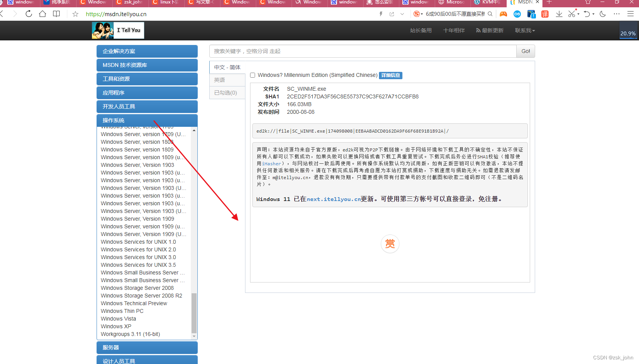Click the 赏 donate button
This screenshot has height=364, width=639.
tap(390, 244)
